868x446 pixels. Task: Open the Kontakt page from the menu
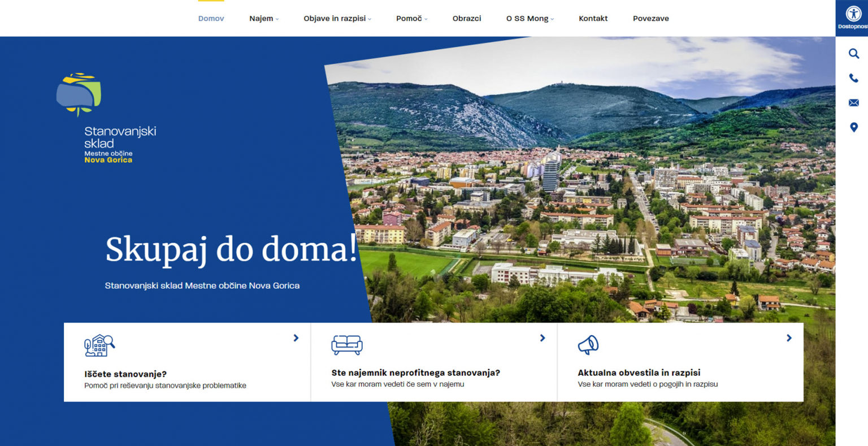(593, 18)
